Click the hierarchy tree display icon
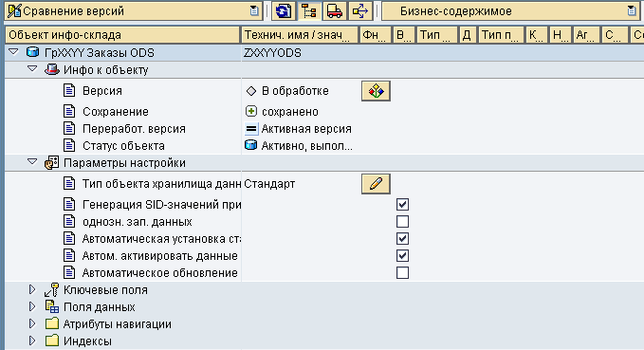This screenshot has height=350, width=644. (309, 11)
